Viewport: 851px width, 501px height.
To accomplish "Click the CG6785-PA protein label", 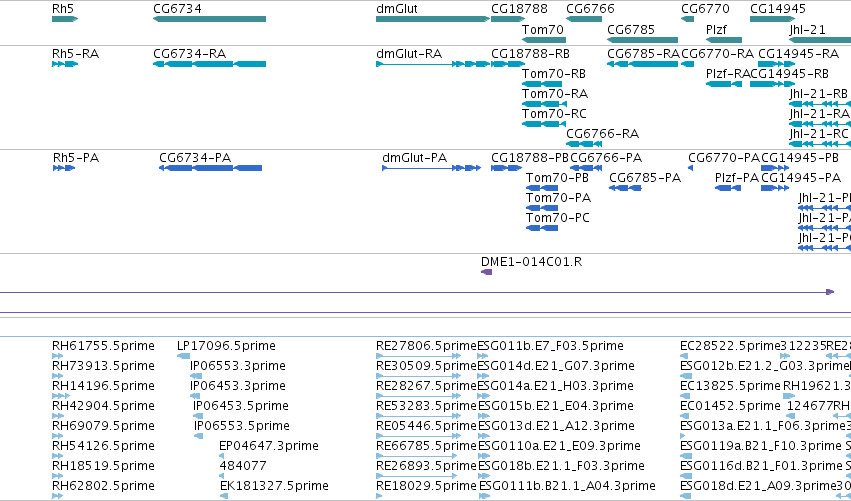I will 645,178.
